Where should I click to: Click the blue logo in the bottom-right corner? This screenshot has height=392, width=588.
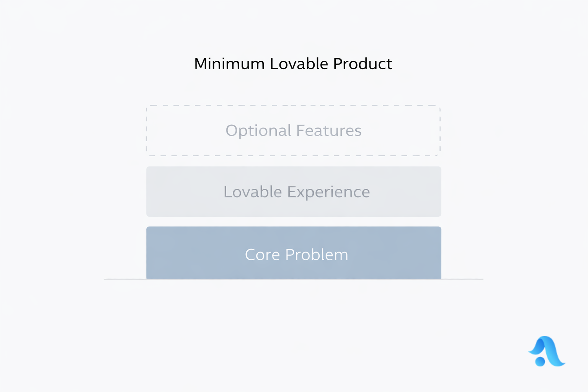[547, 351]
